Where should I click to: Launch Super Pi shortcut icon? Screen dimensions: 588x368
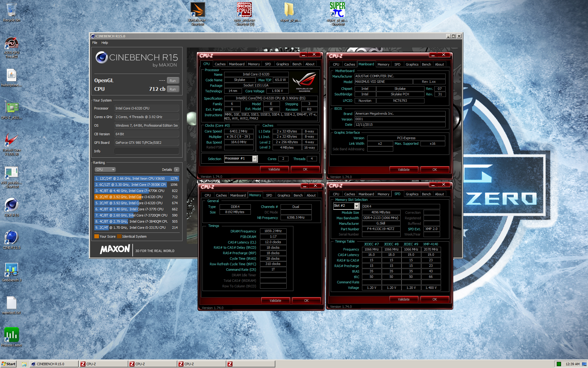click(337, 14)
